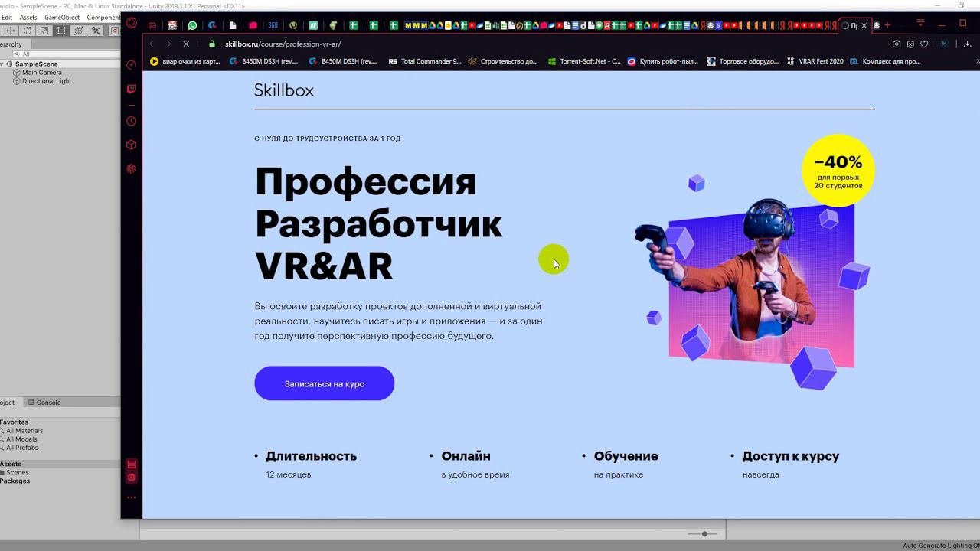Select Unity Rotate tool
The width and height of the screenshot is (980, 551).
click(x=28, y=31)
